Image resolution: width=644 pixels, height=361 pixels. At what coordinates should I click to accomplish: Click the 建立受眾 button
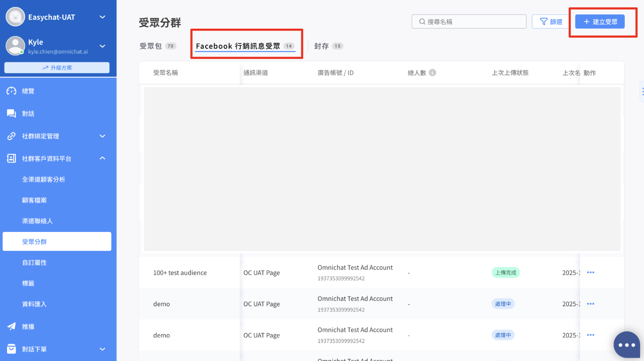click(600, 22)
